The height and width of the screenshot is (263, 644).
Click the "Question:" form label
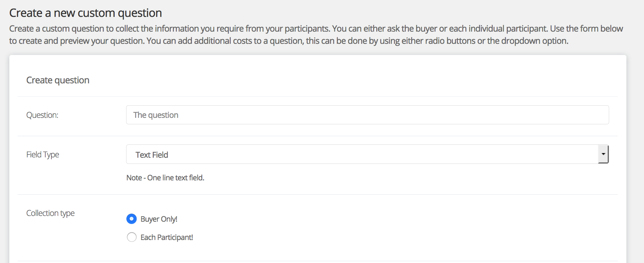coord(42,115)
